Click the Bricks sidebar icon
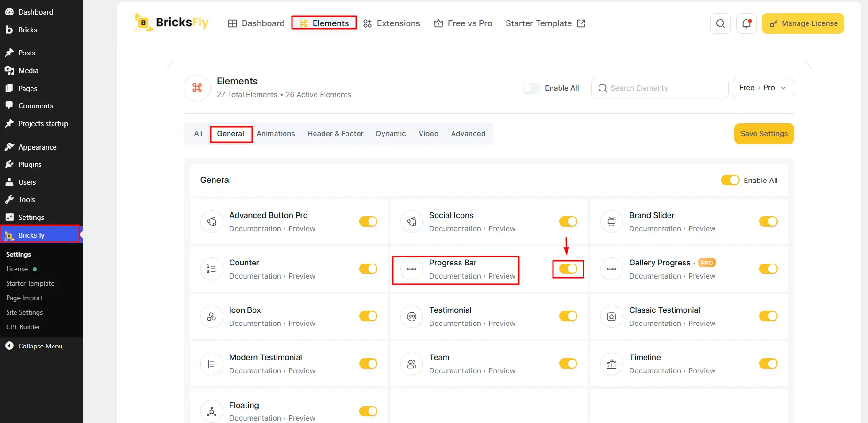868x423 pixels. coord(9,30)
